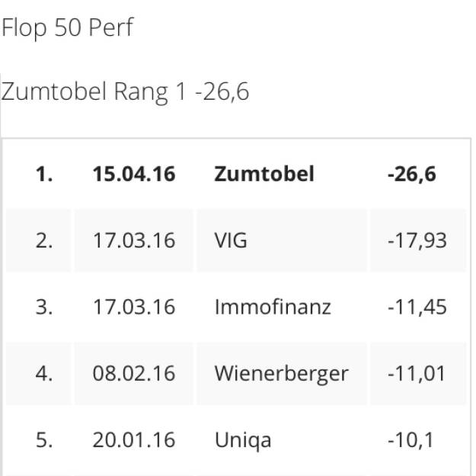The height and width of the screenshot is (476, 476).
Task: Click rank number 2. in the table
Action: pyautogui.click(x=44, y=241)
